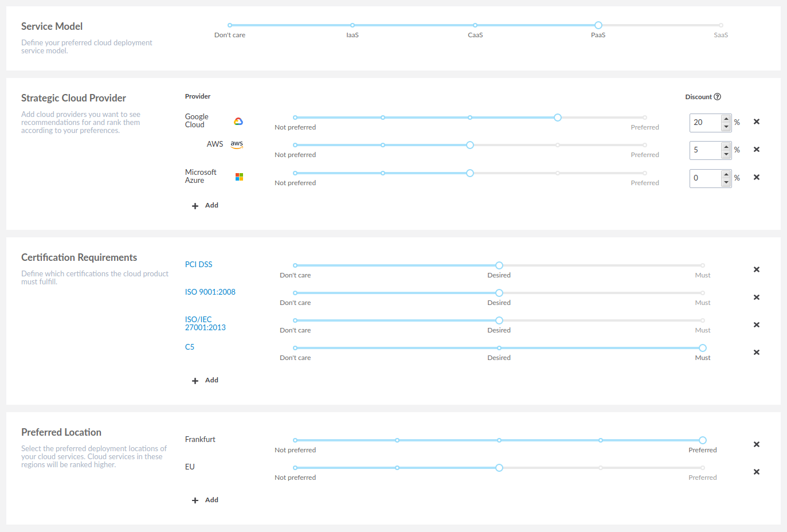Screen dimensions: 787x532
Task: Add a new strategic cloud provider
Action: click(x=205, y=205)
